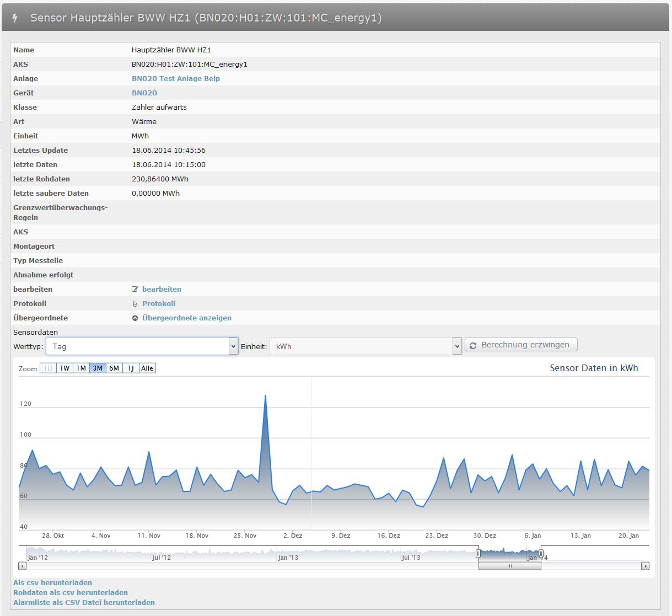Select the 1J zoom range
Image resolution: width=672 pixels, height=616 pixels.
pyautogui.click(x=131, y=368)
